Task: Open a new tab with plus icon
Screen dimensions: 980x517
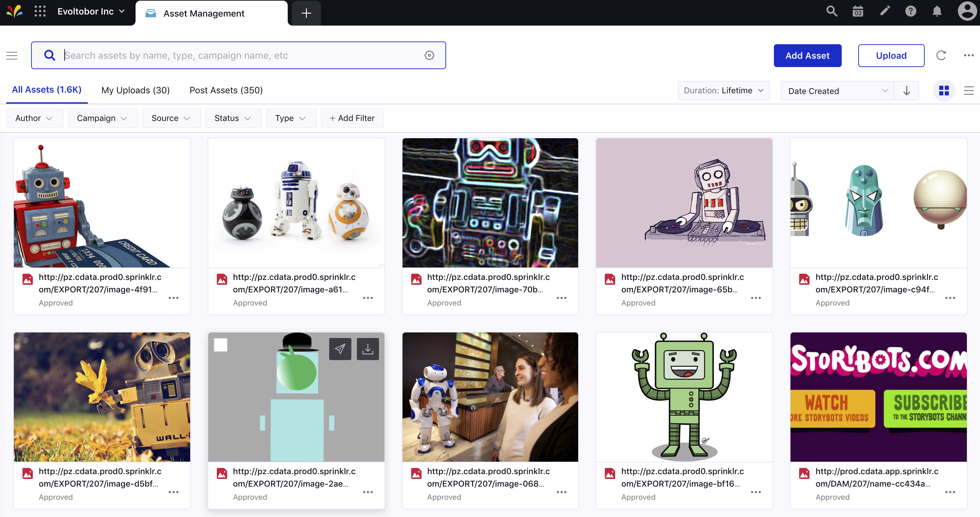Action: tap(306, 13)
